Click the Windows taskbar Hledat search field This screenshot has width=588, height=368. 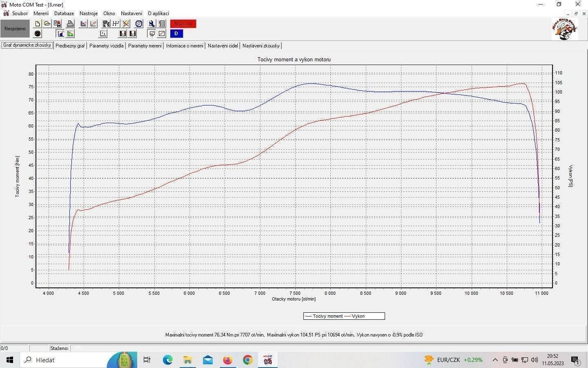pos(65,360)
